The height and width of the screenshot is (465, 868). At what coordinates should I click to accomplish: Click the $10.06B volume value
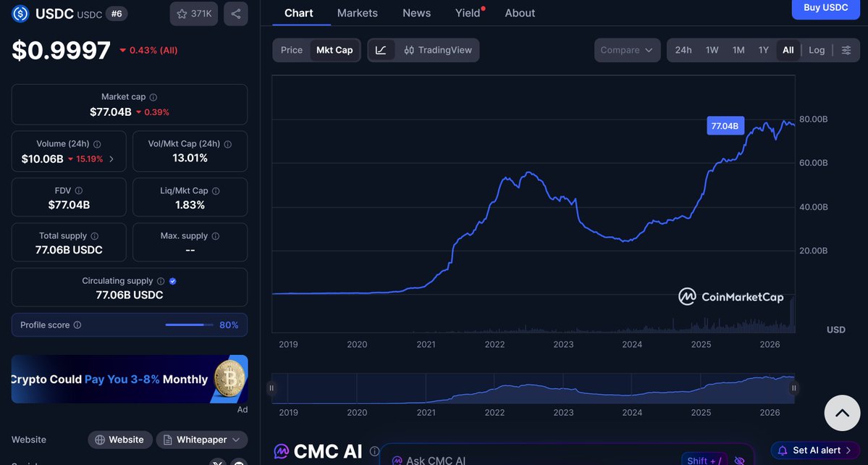click(42, 159)
